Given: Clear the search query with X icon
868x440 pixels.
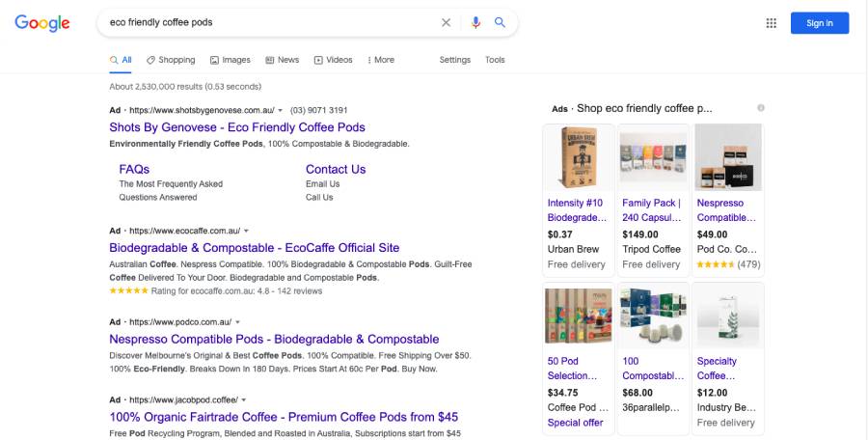Looking at the screenshot, I should pos(446,23).
